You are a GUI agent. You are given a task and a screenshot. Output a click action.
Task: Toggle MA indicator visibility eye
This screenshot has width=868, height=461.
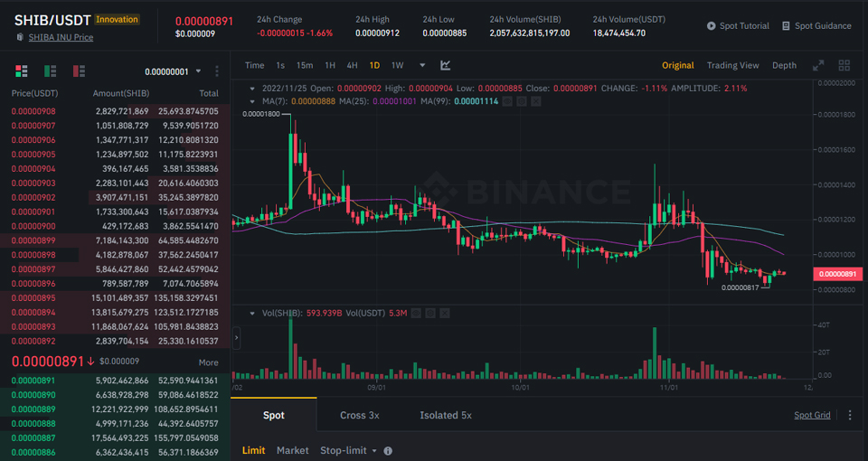507,101
